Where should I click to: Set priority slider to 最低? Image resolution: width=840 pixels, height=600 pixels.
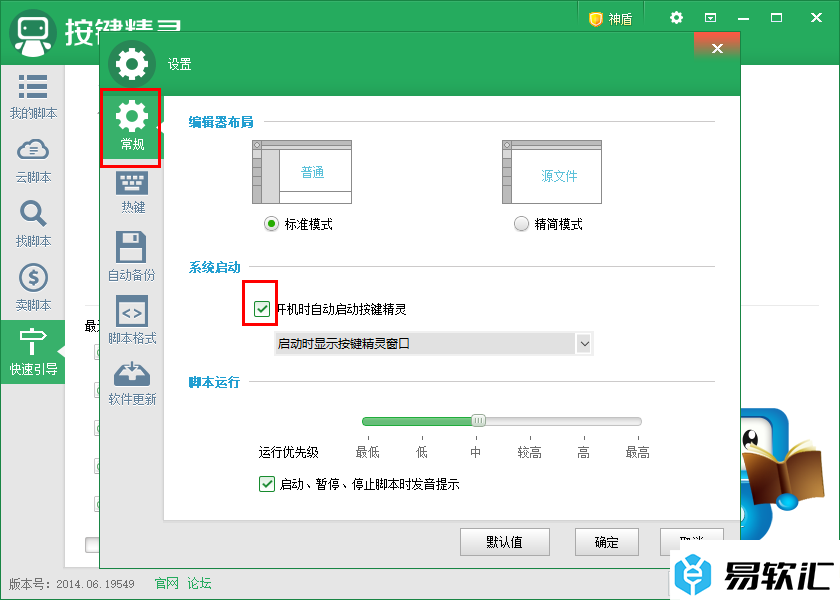pos(368,422)
